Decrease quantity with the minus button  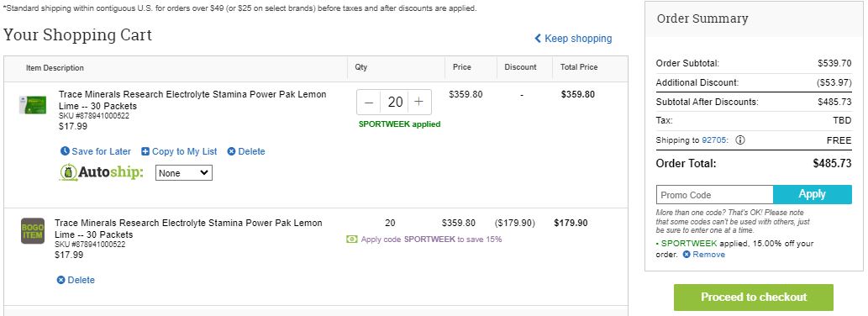(x=369, y=102)
